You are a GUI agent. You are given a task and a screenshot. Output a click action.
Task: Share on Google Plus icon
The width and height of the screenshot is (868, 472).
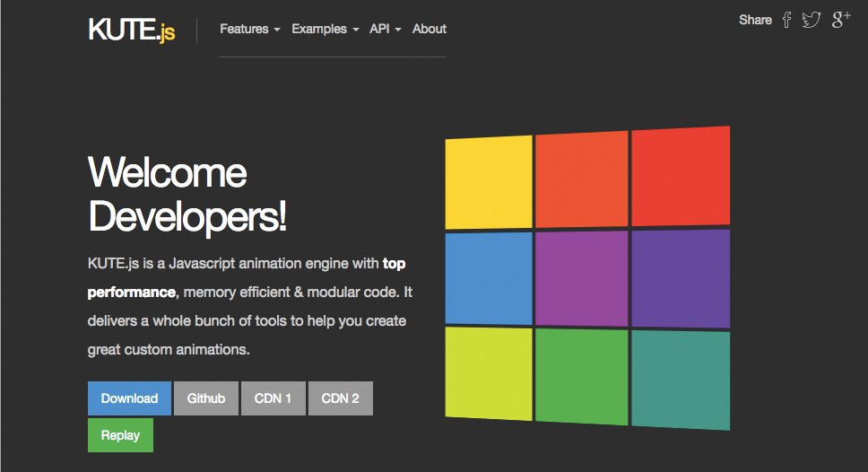(841, 20)
